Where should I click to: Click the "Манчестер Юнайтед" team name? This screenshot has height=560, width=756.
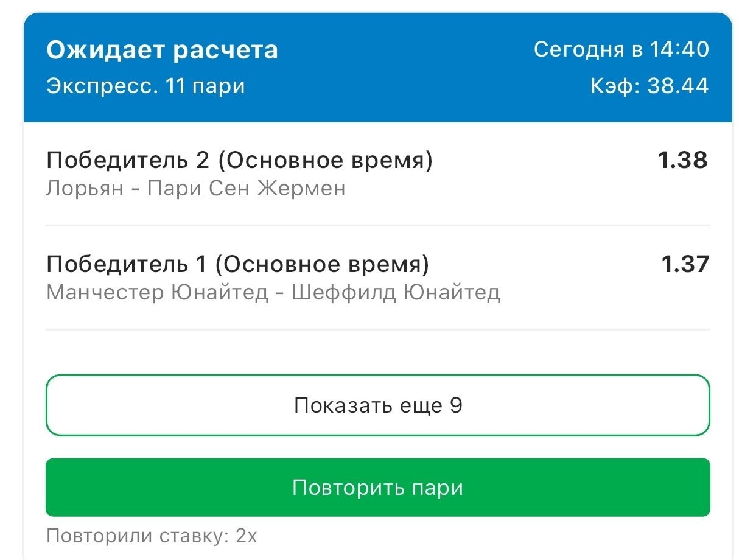(x=157, y=293)
